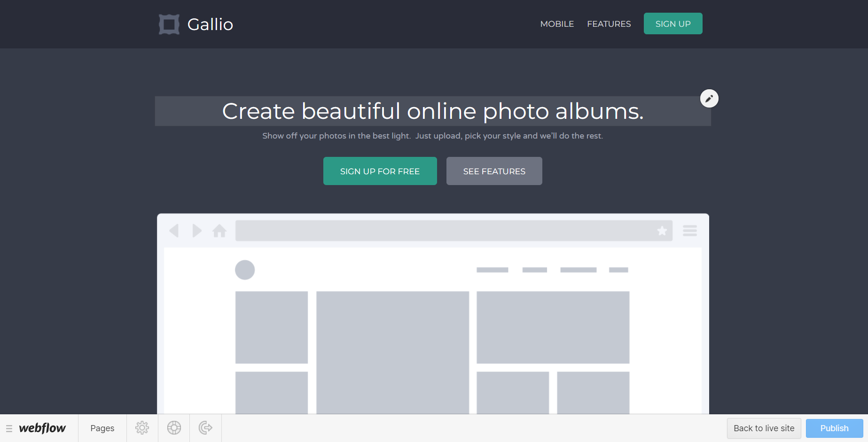Click the SEE FEATURES button
This screenshot has height=442, width=868.
(x=494, y=171)
